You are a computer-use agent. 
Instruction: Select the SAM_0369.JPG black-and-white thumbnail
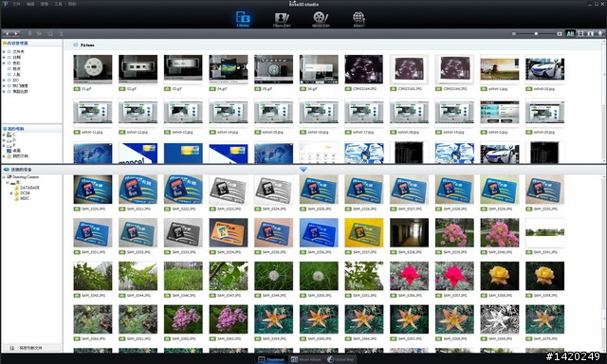point(500,319)
